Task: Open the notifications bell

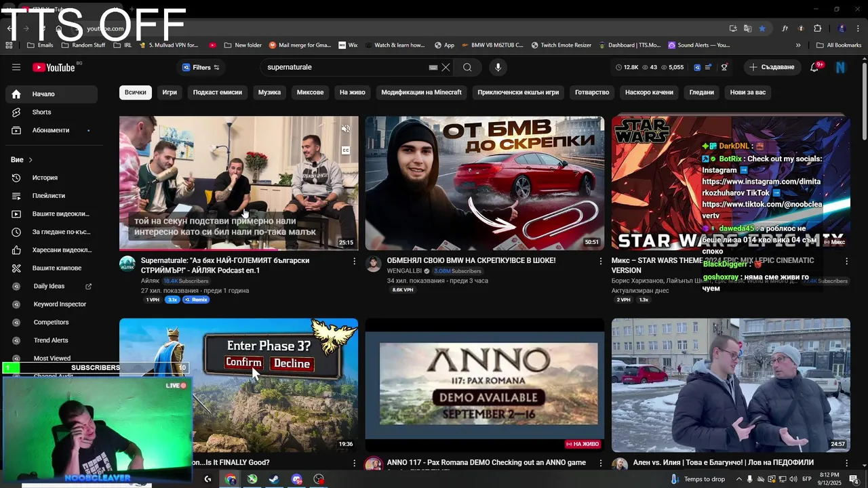Action: click(x=815, y=67)
